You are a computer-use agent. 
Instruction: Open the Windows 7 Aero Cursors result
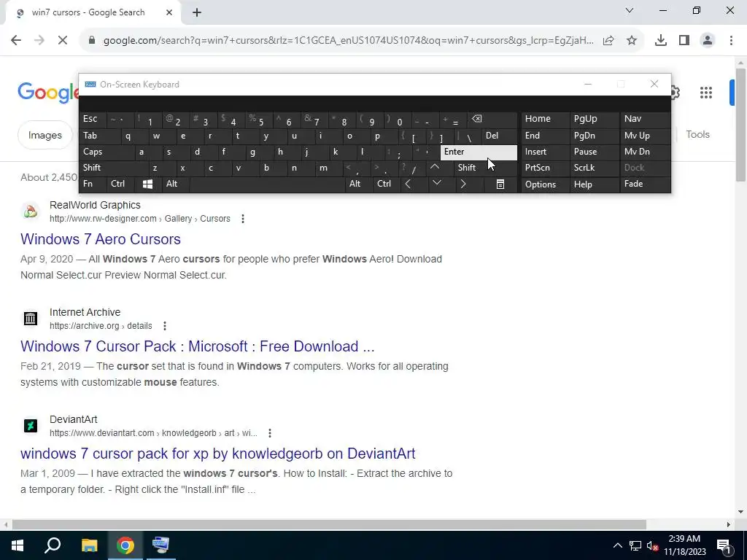click(101, 239)
